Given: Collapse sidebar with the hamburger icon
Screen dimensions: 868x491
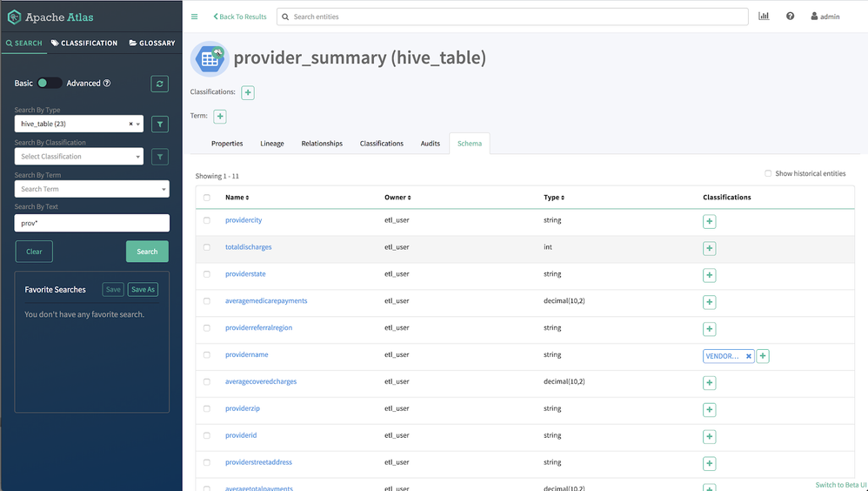Looking at the screenshot, I should (194, 17).
